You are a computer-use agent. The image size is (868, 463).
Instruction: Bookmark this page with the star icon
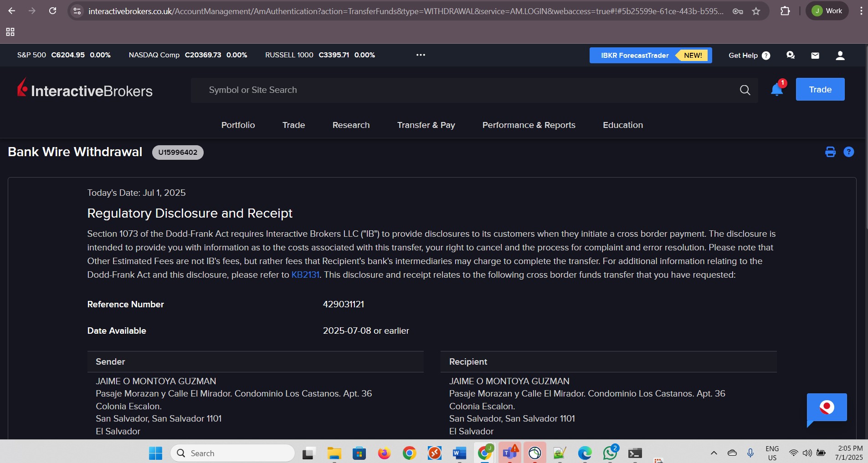click(756, 11)
